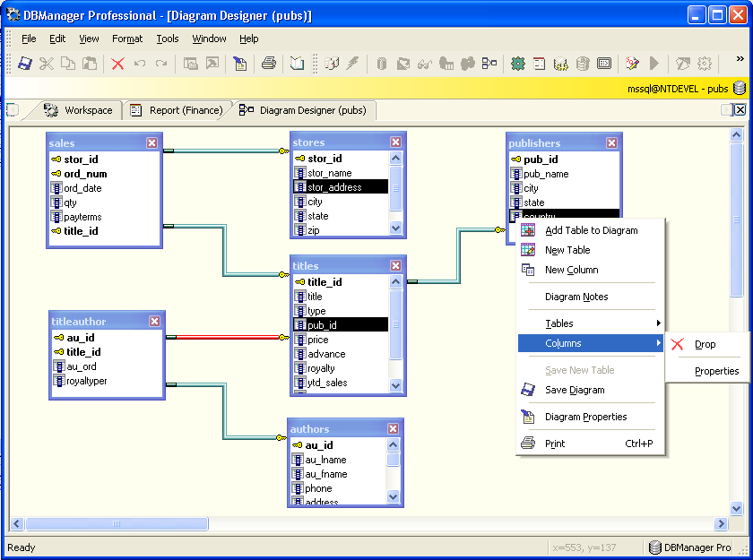Close the titleauthor table box
The width and height of the screenshot is (753, 560).
[154, 322]
